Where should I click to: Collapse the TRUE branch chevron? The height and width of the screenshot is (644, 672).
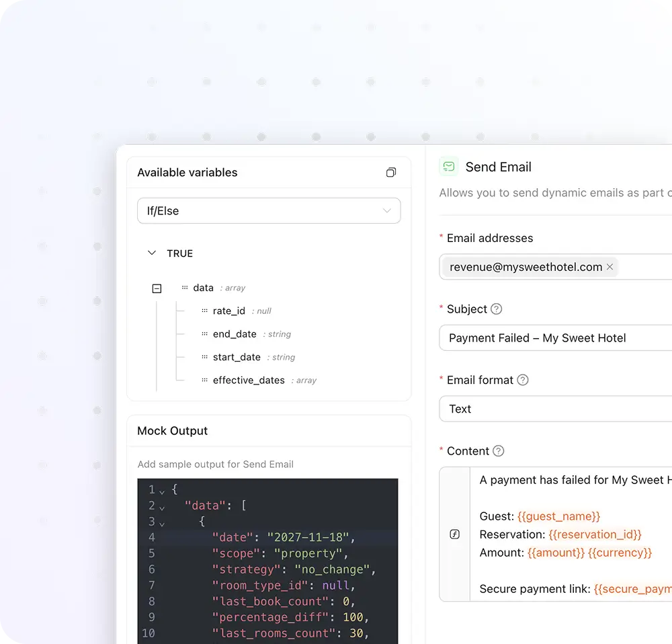tap(152, 253)
